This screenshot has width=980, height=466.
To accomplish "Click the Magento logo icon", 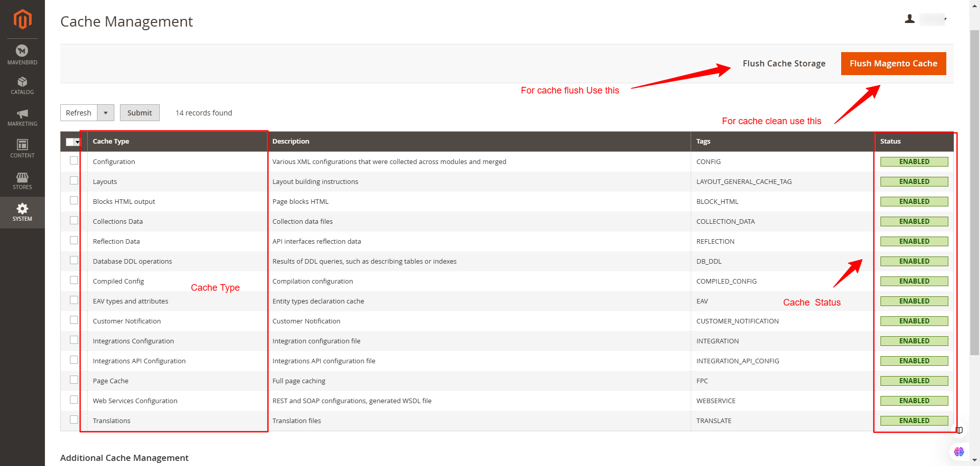I will coord(22,19).
